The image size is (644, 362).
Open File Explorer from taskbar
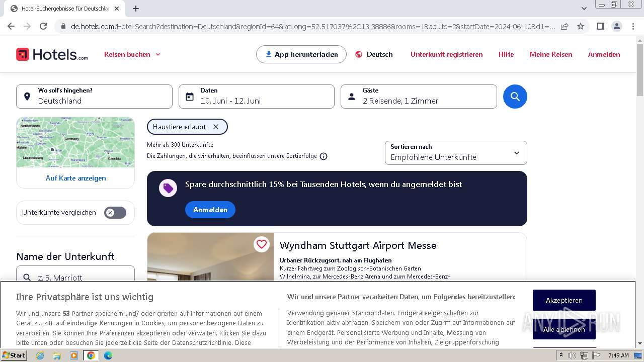tap(57, 355)
